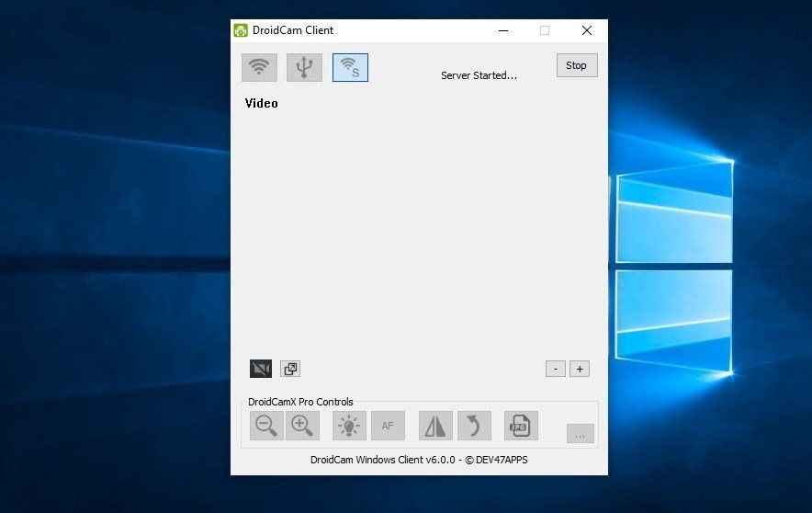Open the video pop-out window icon
The width and height of the screenshot is (812, 513).
pyautogui.click(x=290, y=369)
